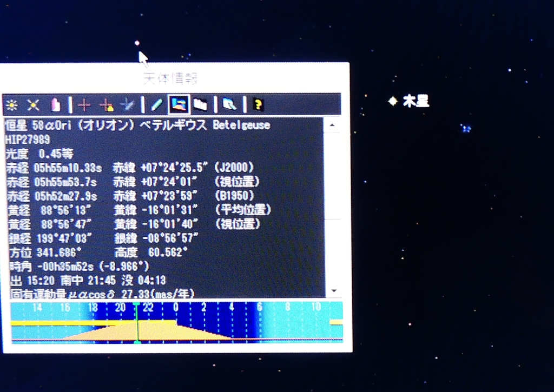Click the 銀経 199°47'03" galactic line
The height and width of the screenshot is (392, 554).
tap(103, 238)
